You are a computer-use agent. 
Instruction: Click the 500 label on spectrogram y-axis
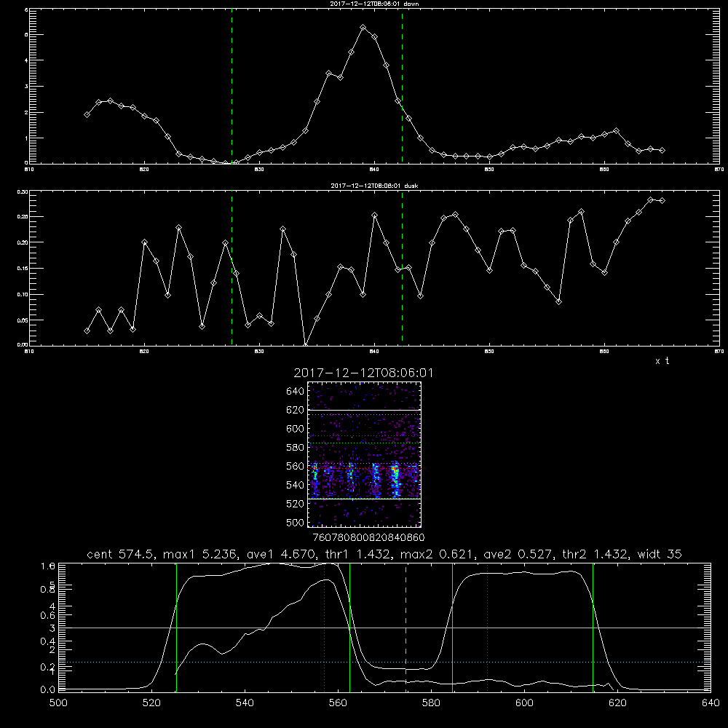[296, 523]
